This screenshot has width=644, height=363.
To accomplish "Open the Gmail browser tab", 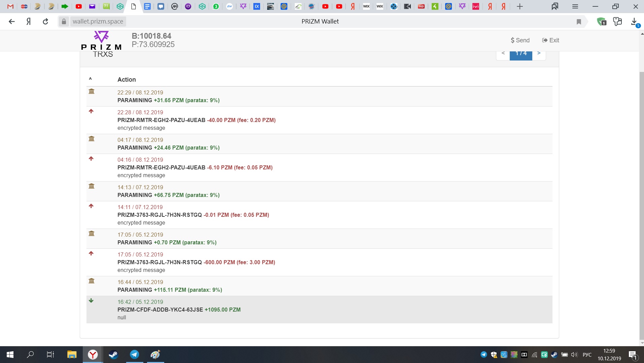I will coord(10,6).
